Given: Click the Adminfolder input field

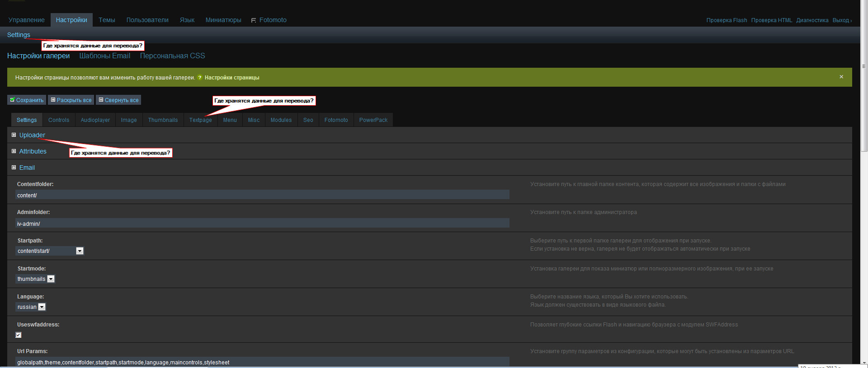Looking at the screenshot, I should point(262,223).
